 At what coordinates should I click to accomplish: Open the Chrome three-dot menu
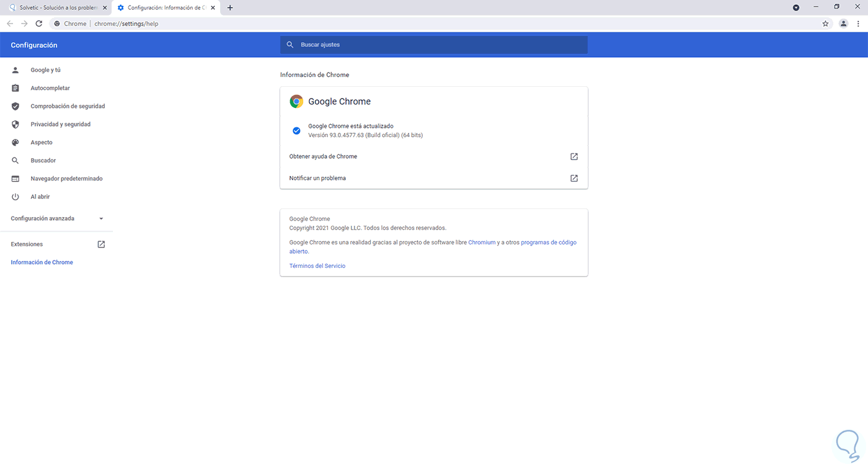click(x=859, y=24)
